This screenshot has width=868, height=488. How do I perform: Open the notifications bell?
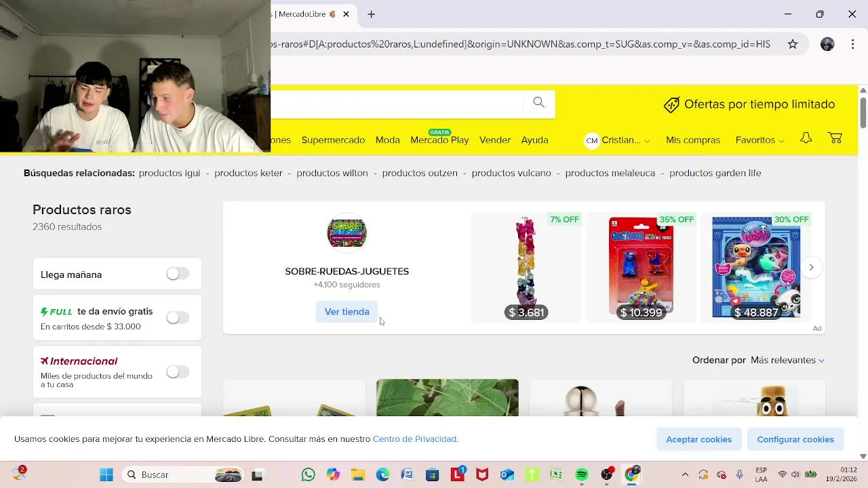(806, 138)
